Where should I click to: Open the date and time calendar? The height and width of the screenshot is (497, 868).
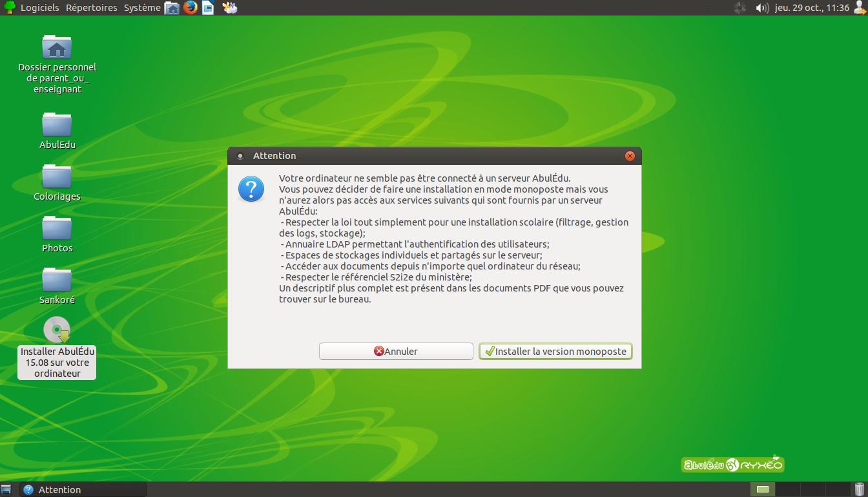point(812,8)
